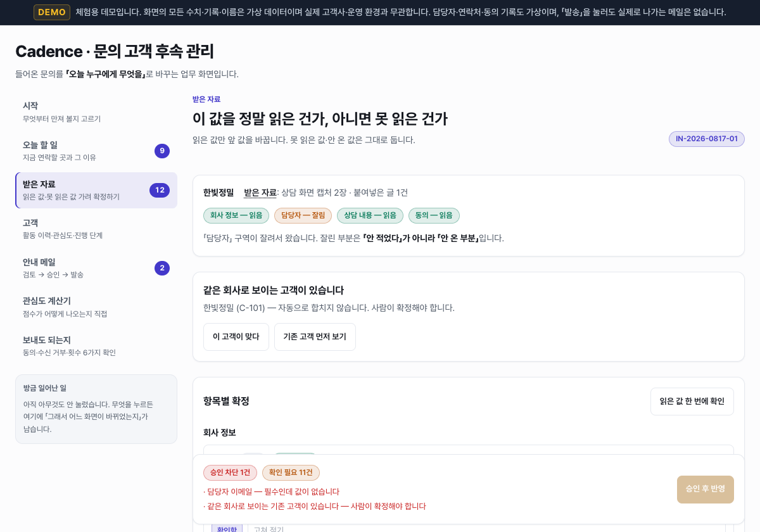760x532 pixels.
Task: Click the 담당자 이메일 missing-value warning
Action: point(271,491)
